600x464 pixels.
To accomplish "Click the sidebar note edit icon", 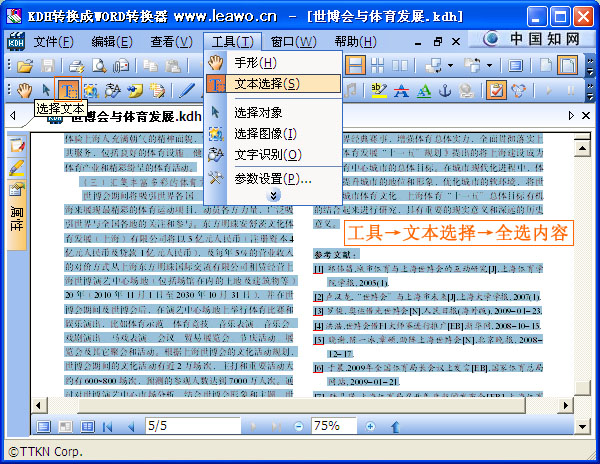I will pyautogui.click(x=17, y=145).
